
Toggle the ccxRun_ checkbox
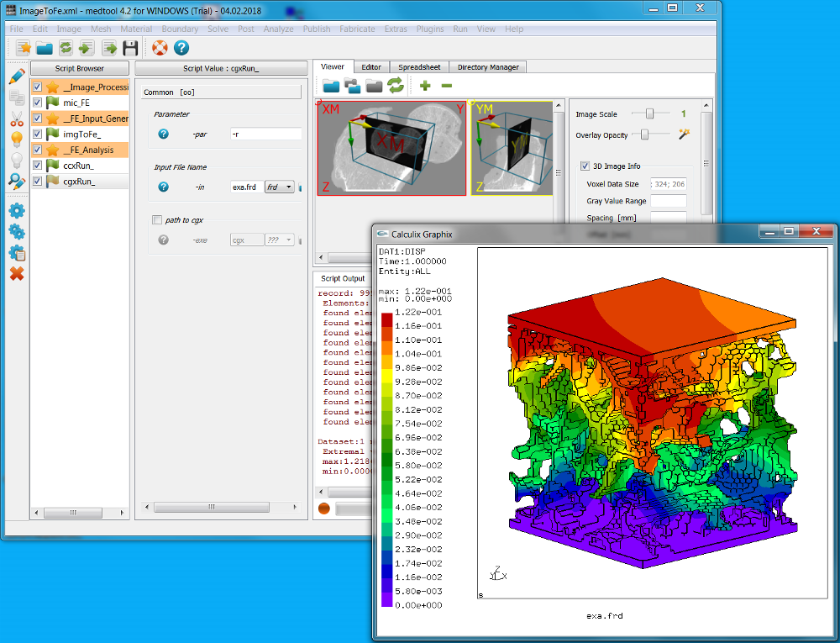click(x=37, y=165)
